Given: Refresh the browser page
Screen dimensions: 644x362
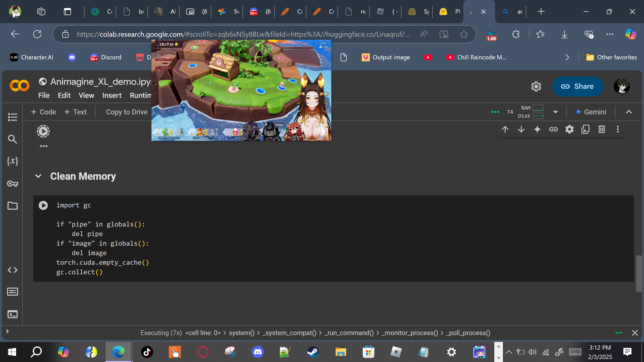Looking at the screenshot, I should click(37, 34).
